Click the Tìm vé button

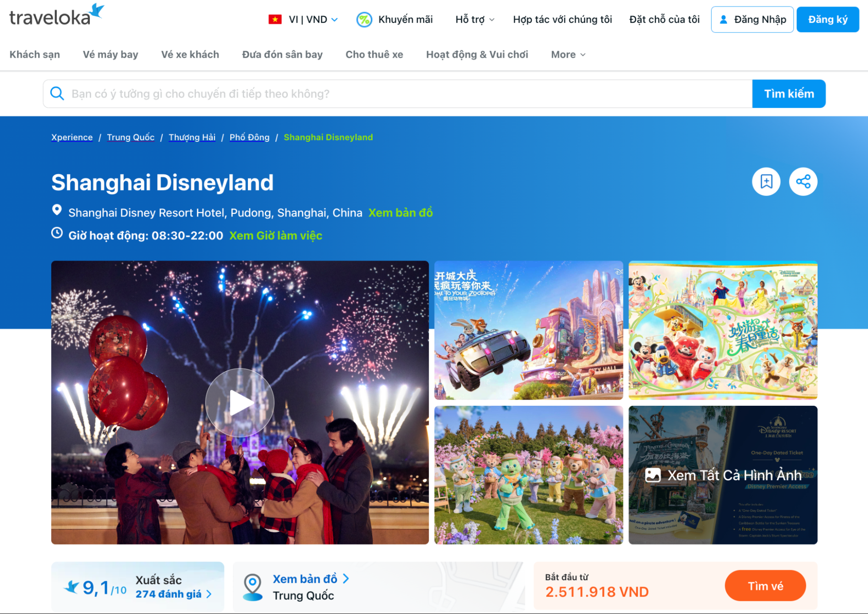coord(766,585)
